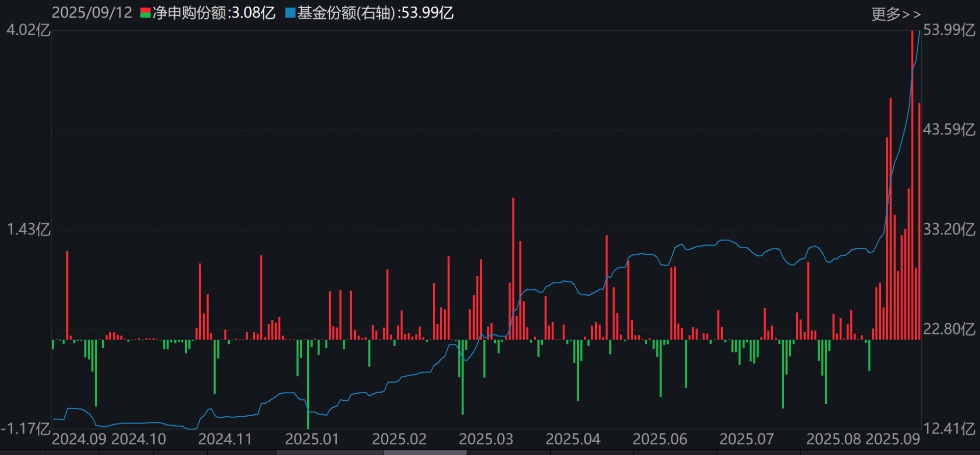Click the red-green 净申购份额 legend swatch

coord(145,13)
